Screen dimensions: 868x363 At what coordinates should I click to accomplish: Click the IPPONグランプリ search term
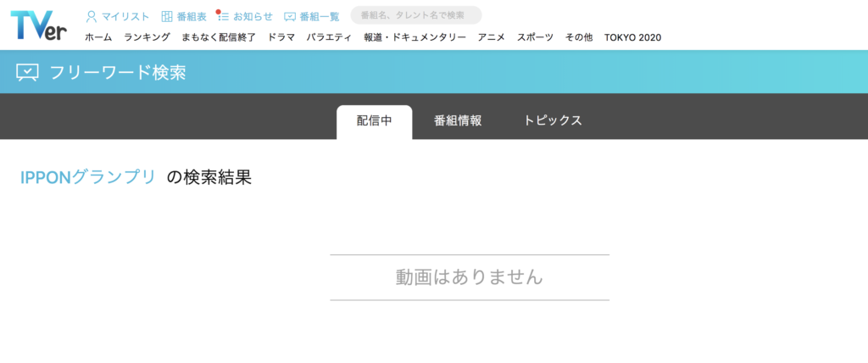point(88,177)
